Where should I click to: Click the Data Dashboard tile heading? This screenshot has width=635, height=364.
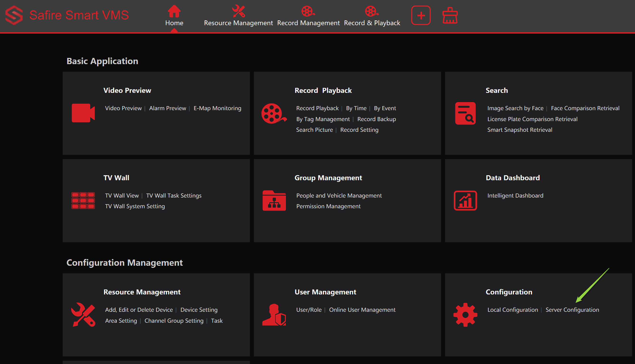[512, 178]
